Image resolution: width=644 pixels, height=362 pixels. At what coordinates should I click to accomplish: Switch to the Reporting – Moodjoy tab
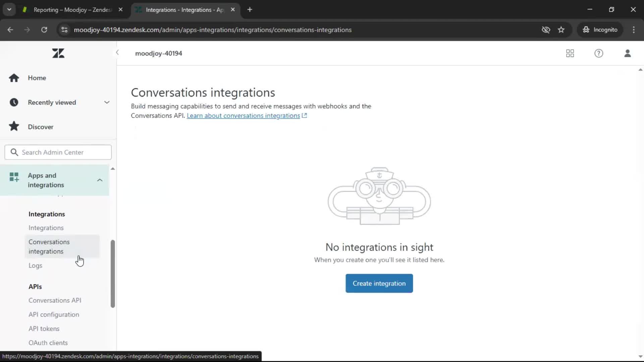[x=72, y=10]
